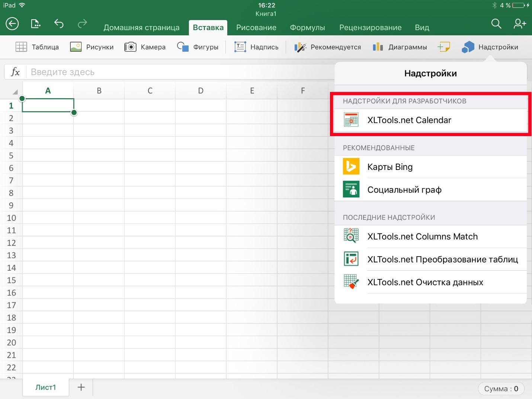The height and width of the screenshot is (399, 532).
Task: Tap the Wi-Fi status icon
Action: point(22,5)
